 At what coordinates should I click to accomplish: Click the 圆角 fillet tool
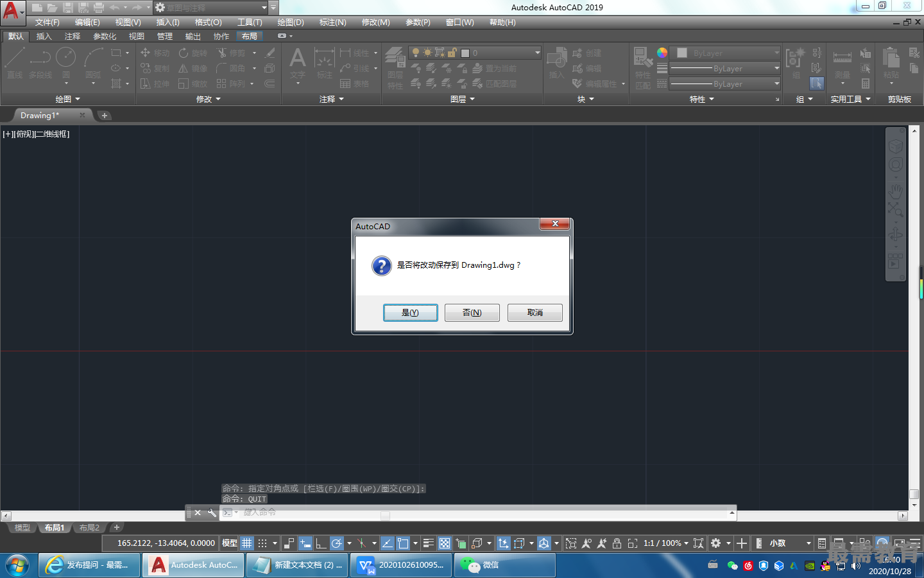tap(232, 68)
